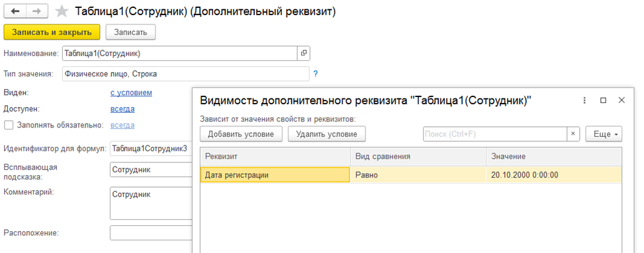This screenshot has height=253, width=644.
Task: Select the 20.10.2000 0:00:00 value cell
Action: [x=553, y=175]
